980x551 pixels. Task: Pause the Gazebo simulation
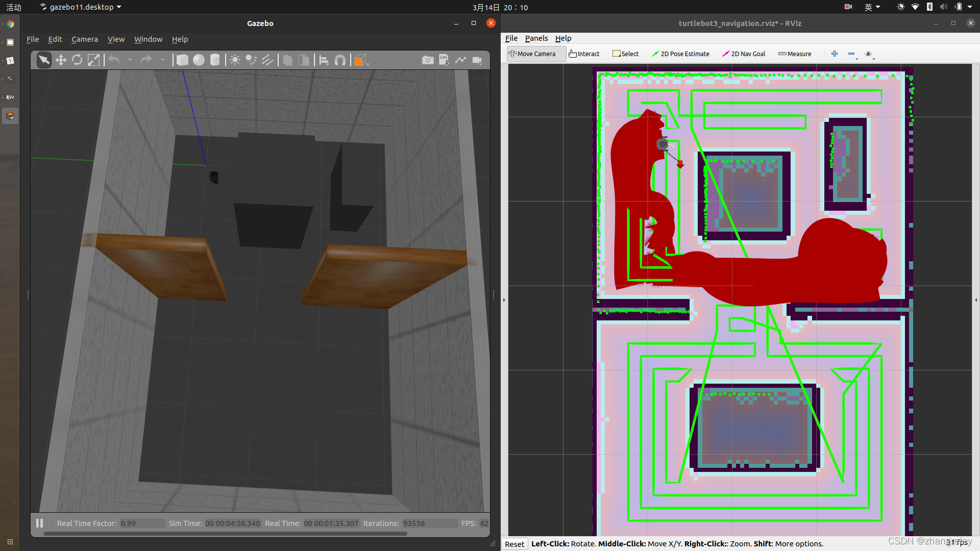point(40,523)
